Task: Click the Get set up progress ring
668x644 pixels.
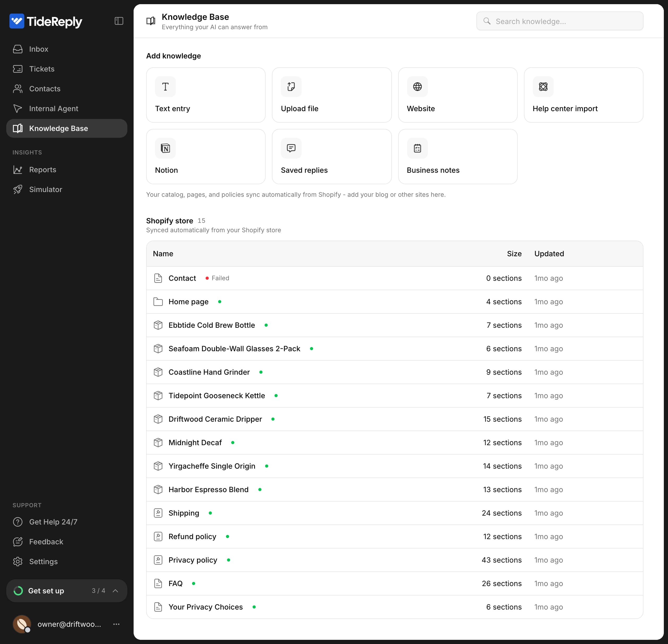Action: pos(18,591)
